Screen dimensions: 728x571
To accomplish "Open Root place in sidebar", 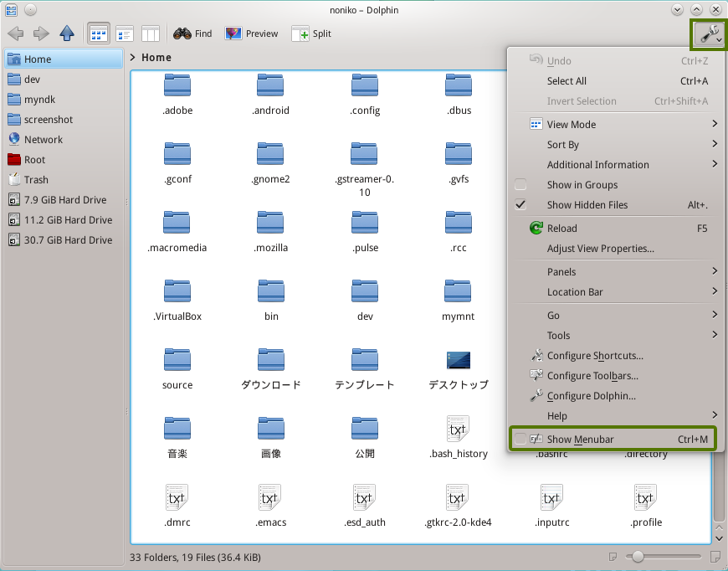I will 64,160.
